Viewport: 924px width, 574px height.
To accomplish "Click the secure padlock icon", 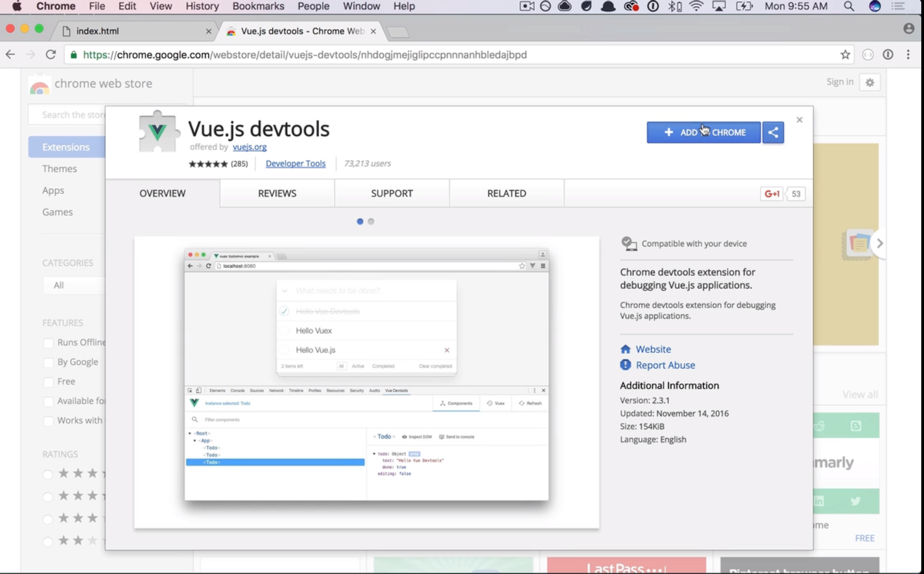I will [x=73, y=55].
